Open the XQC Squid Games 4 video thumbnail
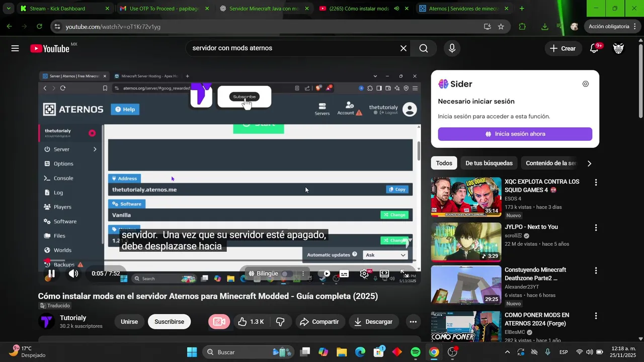 (x=466, y=197)
